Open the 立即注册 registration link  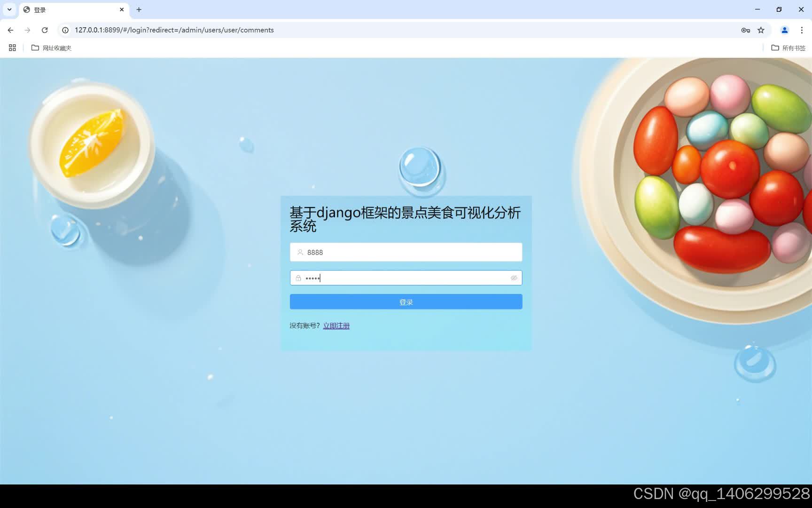pyautogui.click(x=336, y=325)
